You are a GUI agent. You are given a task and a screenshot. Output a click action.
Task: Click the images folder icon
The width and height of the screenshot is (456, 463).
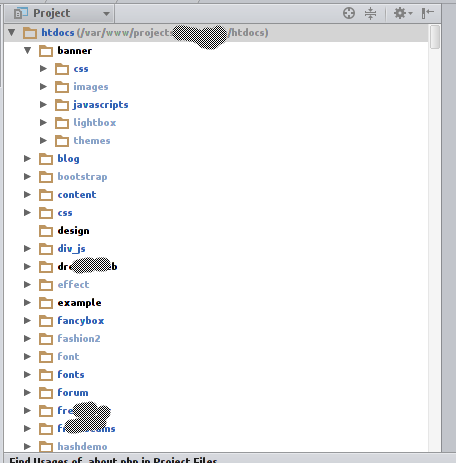pos(62,87)
